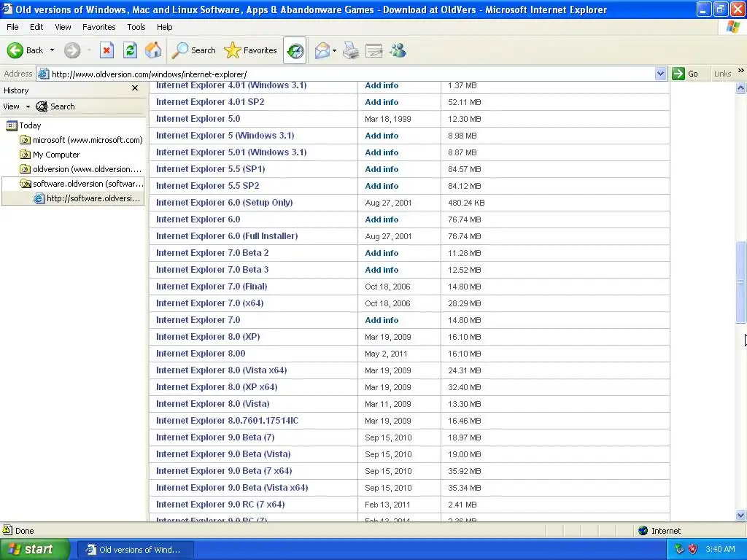
Task: Open Internet Explorer 8.0 (XP) link
Action: pyautogui.click(x=208, y=337)
